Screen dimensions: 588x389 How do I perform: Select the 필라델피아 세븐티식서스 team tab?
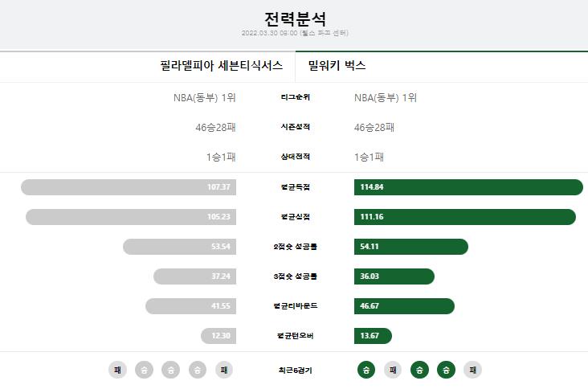221,66
